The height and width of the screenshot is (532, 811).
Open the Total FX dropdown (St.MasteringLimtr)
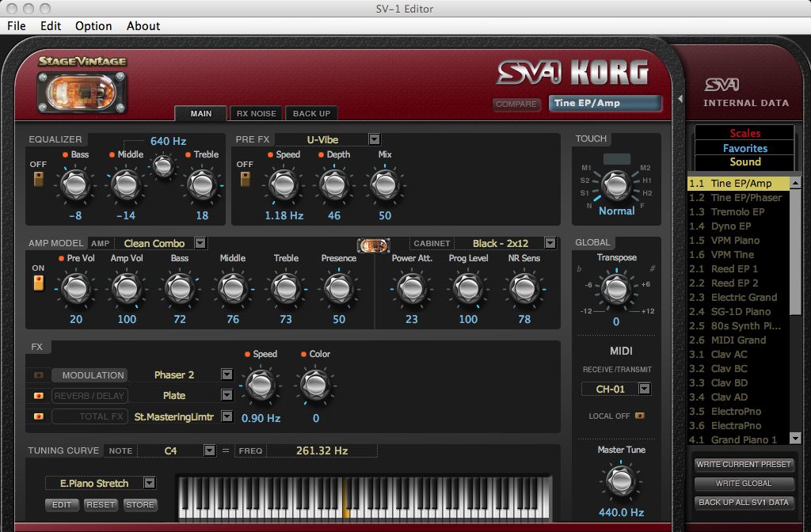(227, 416)
